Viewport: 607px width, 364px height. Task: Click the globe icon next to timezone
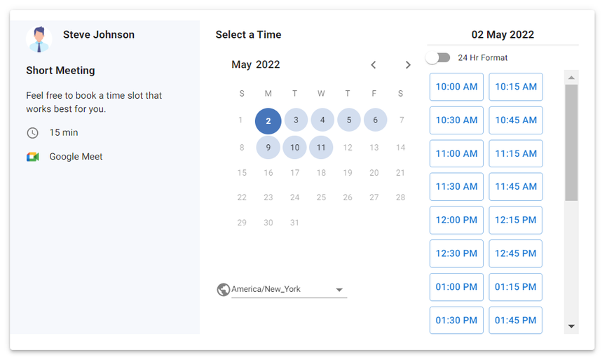click(224, 289)
